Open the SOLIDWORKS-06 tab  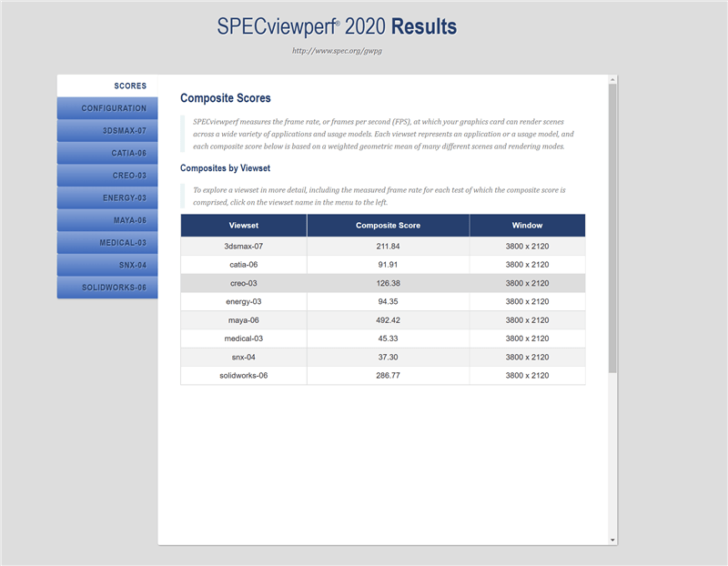107,288
